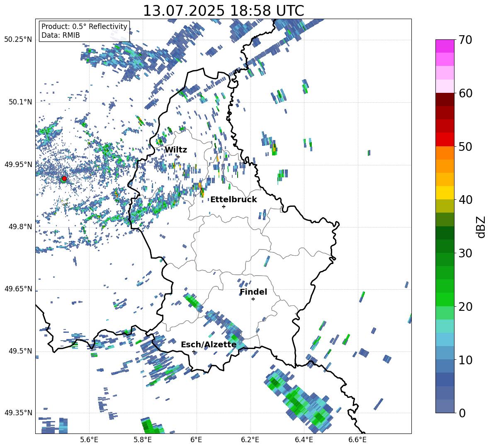Click the 20 colorbar tick value
491x448 pixels.
click(465, 306)
